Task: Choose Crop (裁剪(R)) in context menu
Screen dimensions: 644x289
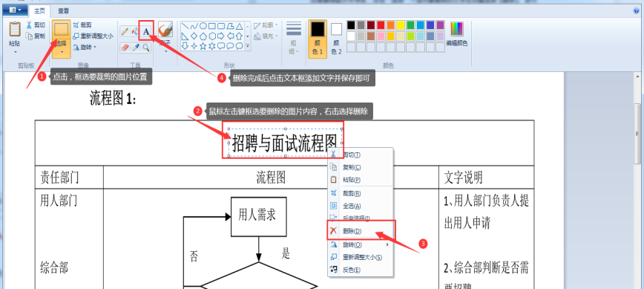Action: [360, 193]
